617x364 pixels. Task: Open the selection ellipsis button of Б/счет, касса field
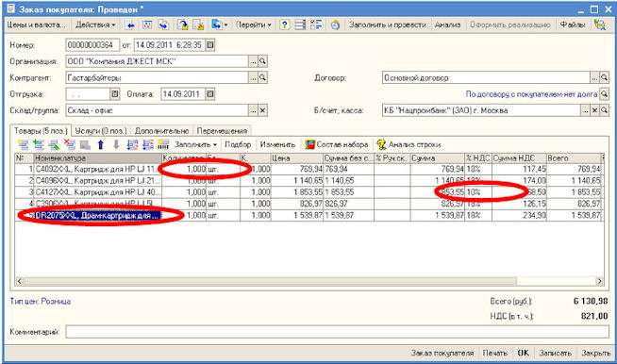586,110
